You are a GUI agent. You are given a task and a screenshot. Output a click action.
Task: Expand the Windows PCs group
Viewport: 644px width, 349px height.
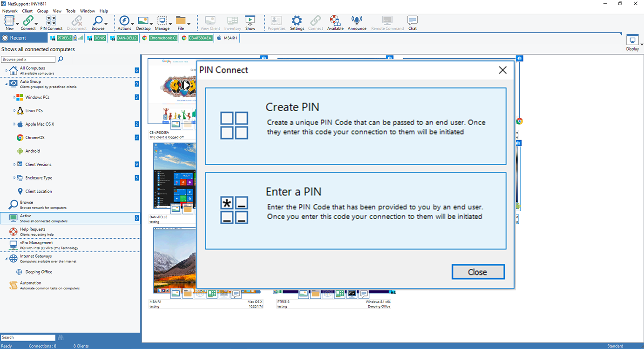tap(14, 98)
